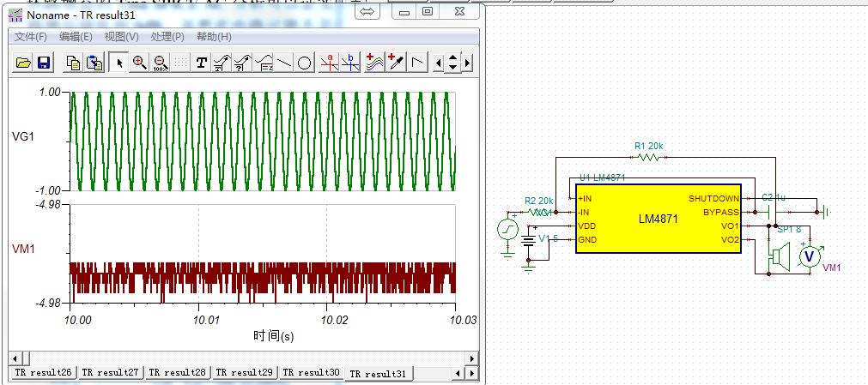Click the Save floppy disk icon
Screen dimensions: 868x385
(x=44, y=63)
